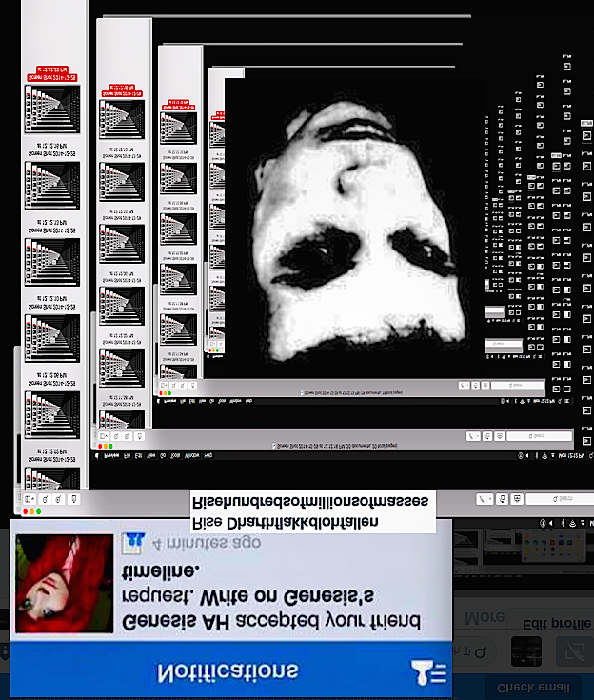Open markup pen dropdown in inner Preview window
This screenshot has height=700, width=594.
click(465, 385)
